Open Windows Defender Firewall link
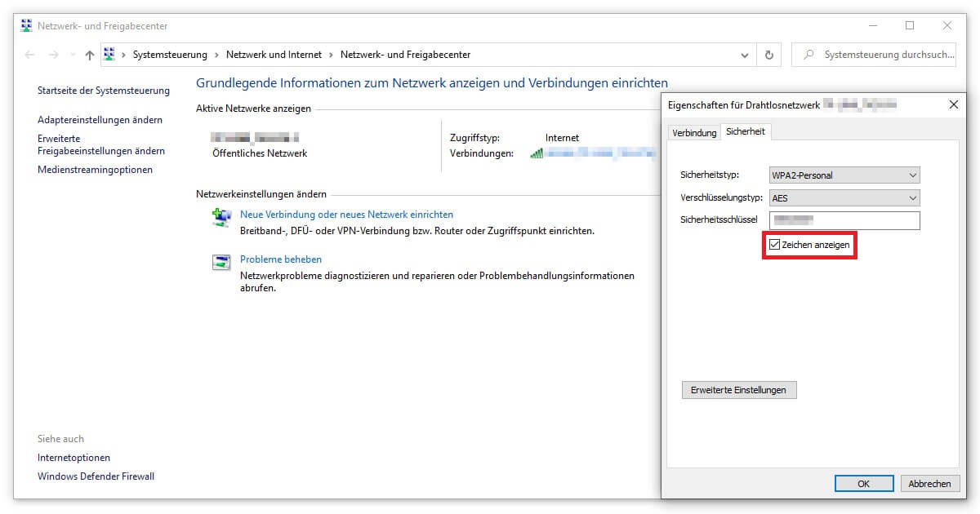This screenshot has width=980, height=514. [x=96, y=476]
